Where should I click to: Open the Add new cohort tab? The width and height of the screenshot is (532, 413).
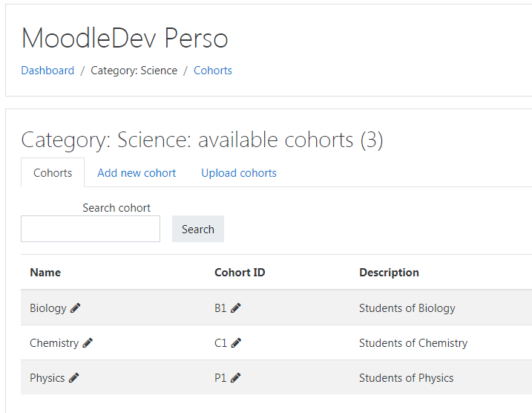coord(137,173)
